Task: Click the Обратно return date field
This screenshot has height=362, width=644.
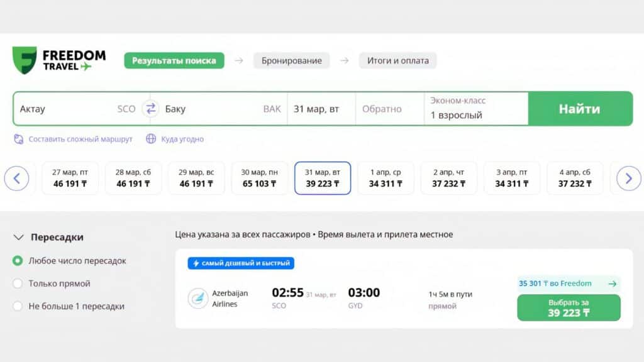Action: 389,109
